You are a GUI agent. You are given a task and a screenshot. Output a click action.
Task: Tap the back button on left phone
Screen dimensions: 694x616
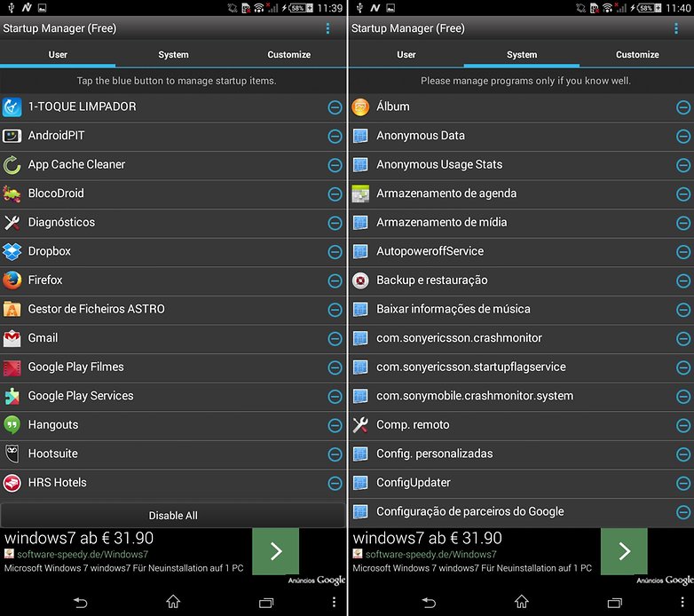click(81, 603)
